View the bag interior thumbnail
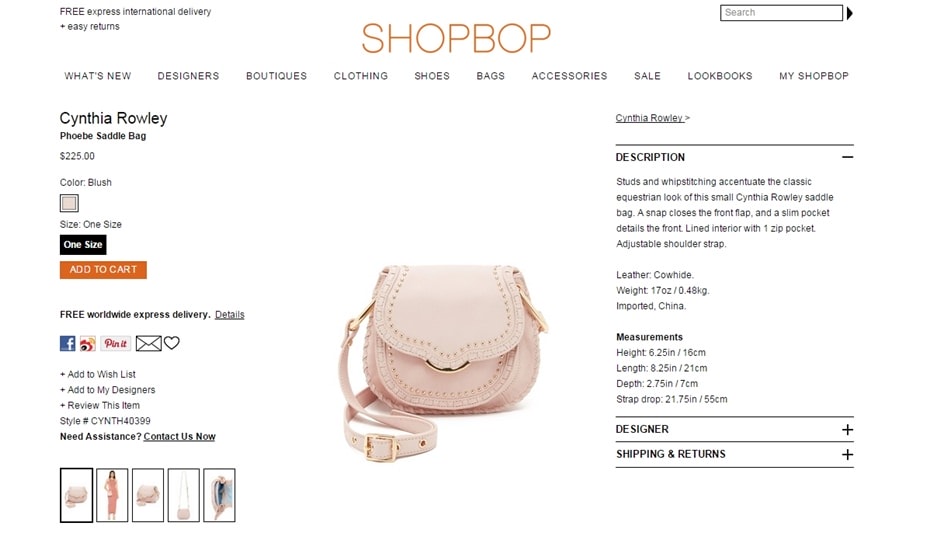The height and width of the screenshot is (550, 940). click(x=219, y=495)
